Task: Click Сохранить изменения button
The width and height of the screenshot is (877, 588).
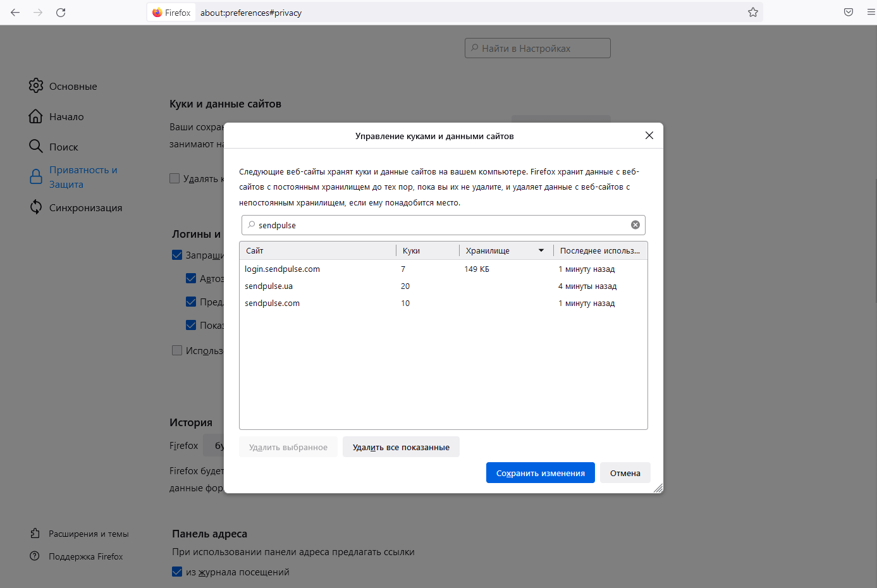Action: 541,473
